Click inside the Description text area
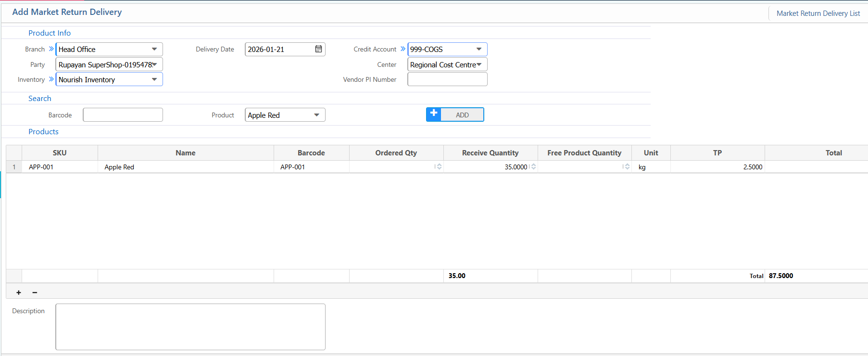This screenshot has height=356, width=868. click(x=190, y=327)
